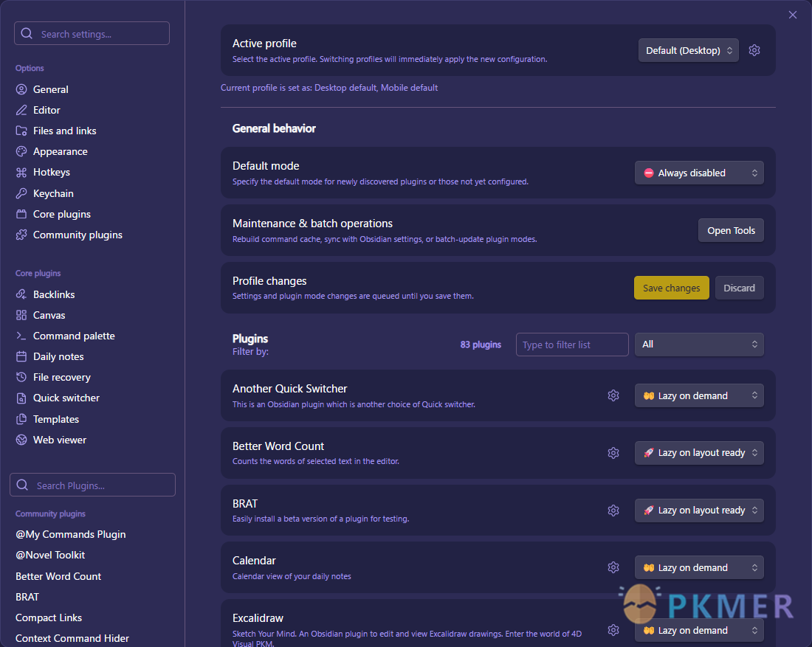The height and width of the screenshot is (647, 812).
Task: Change Better Word Count loading mode dropdown
Action: (x=699, y=453)
